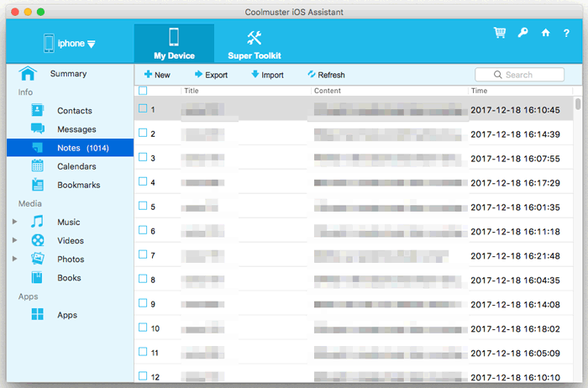The width and height of the screenshot is (588, 388).
Task: Check the box for note 11
Action: pos(143,352)
